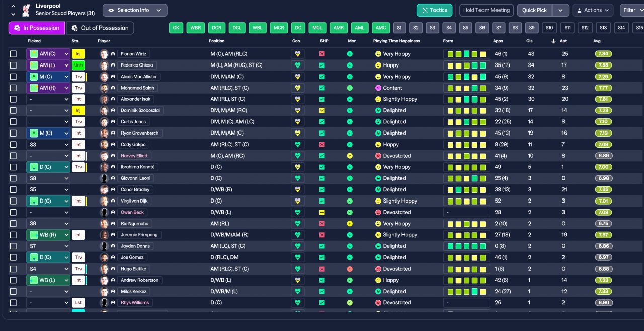Screen dimensions: 644x331
Task: Tick the checkbox for Alexander Isak
Action: coord(13,99)
